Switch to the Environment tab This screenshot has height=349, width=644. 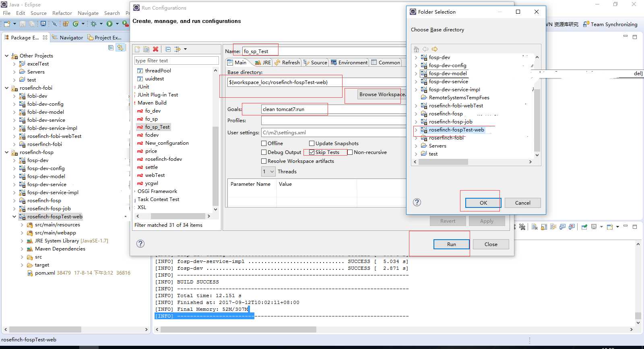coord(349,63)
